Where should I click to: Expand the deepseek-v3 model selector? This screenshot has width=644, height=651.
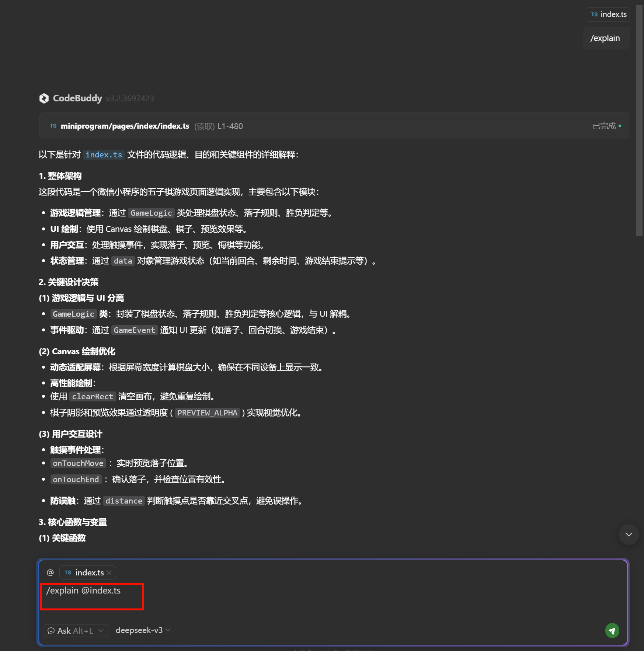pos(143,630)
